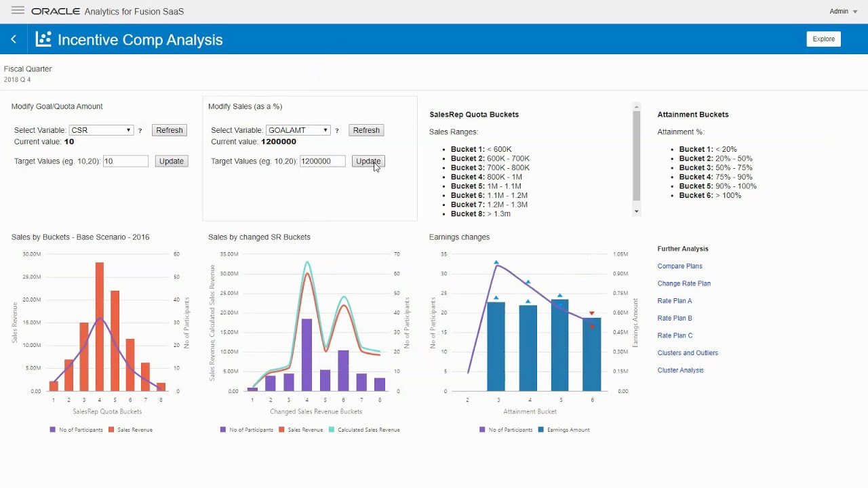Click the Earnings changes chart title
This screenshot has width=868, height=488.
(x=459, y=237)
